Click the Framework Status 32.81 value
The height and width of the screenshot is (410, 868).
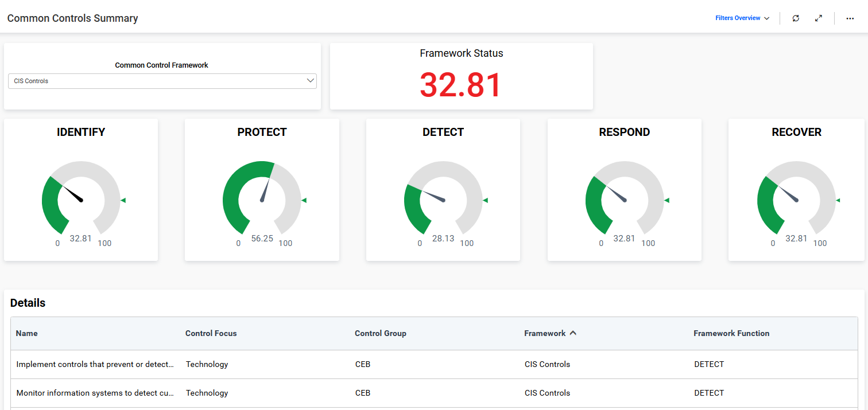(461, 85)
